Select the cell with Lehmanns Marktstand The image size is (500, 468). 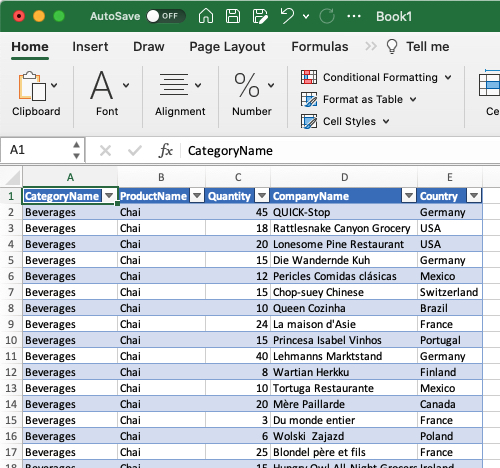[x=344, y=356]
